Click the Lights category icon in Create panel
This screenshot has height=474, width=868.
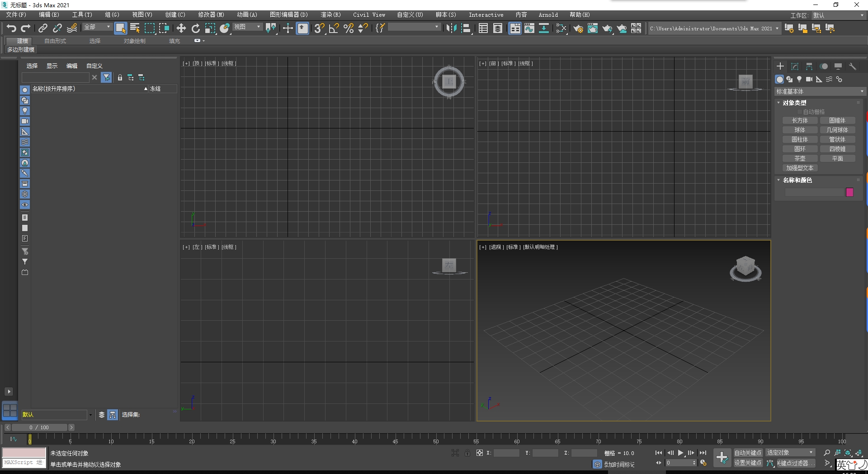(x=799, y=80)
